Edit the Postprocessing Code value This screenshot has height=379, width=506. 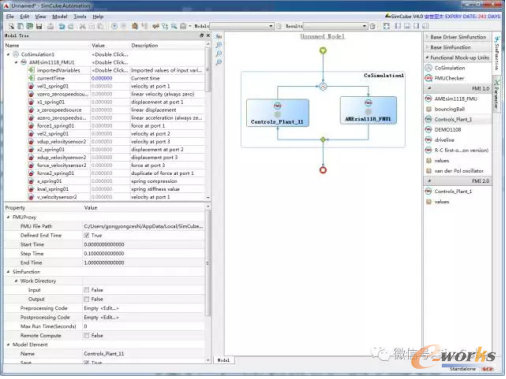pyautogui.click(x=144, y=317)
